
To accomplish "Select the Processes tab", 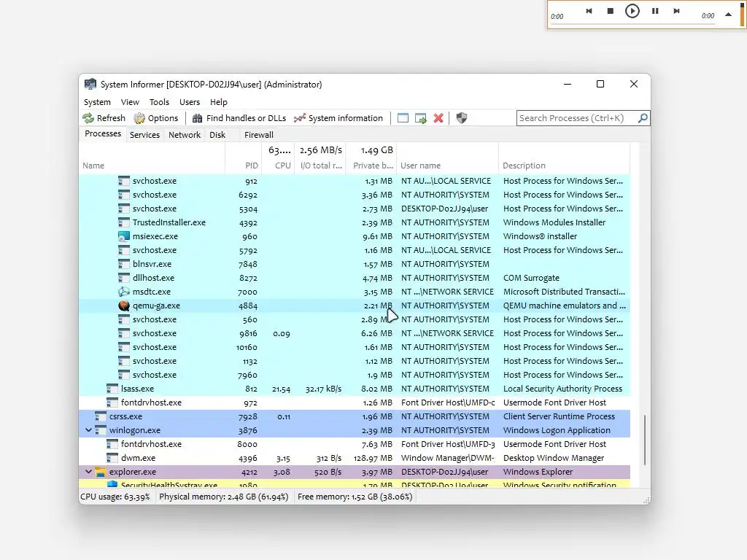I will (x=103, y=134).
